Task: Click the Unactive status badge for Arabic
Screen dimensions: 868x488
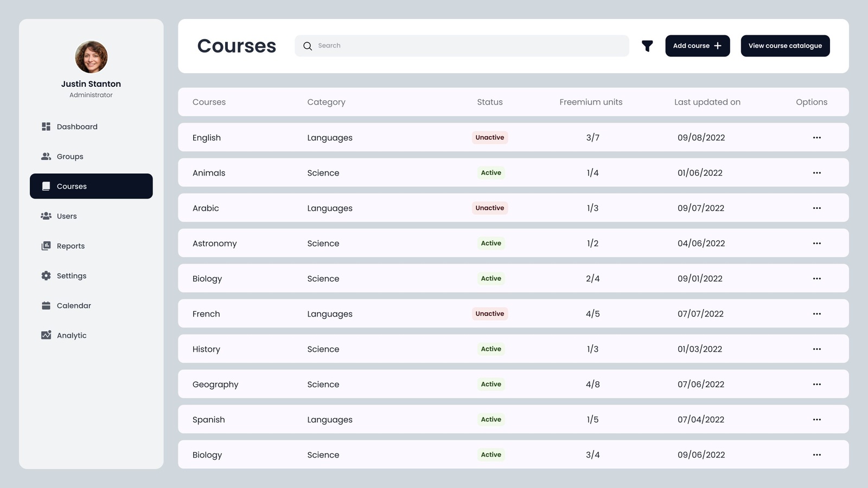Action: [489, 208]
